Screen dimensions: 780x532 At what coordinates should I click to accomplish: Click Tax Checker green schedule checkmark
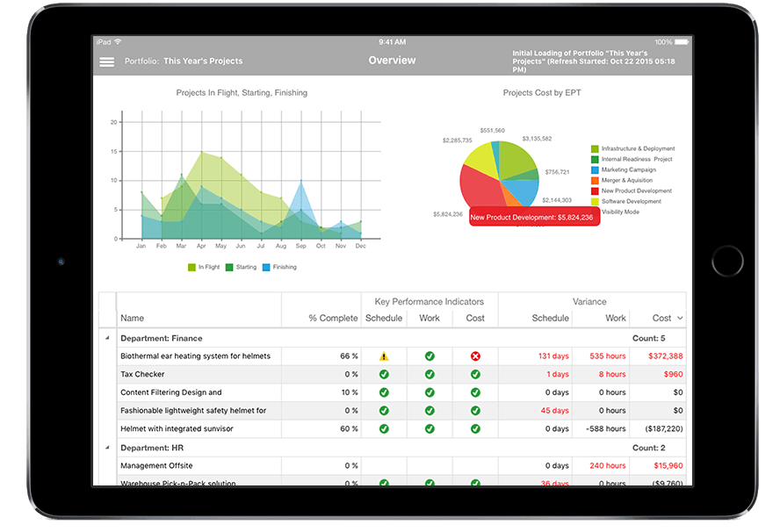pos(384,374)
